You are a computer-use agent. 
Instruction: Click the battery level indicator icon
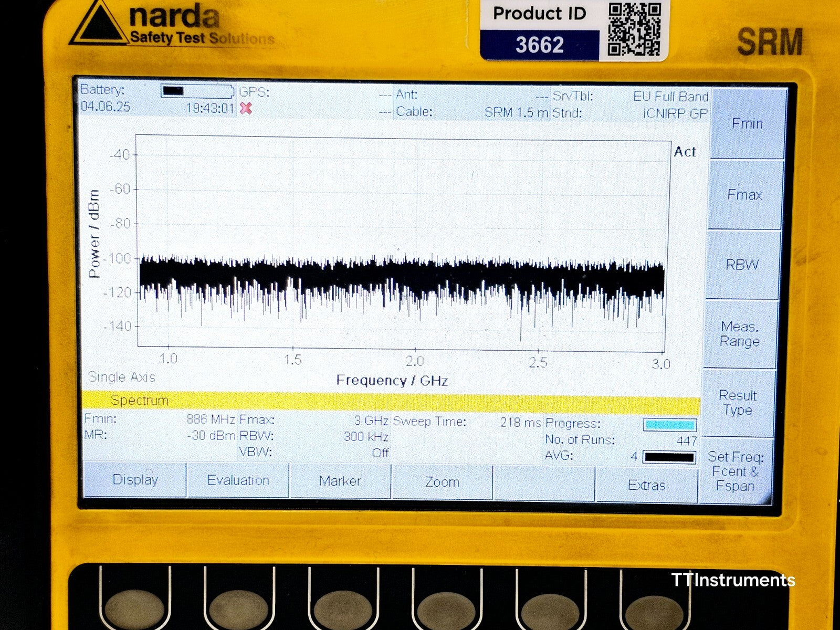[x=196, y=91]
